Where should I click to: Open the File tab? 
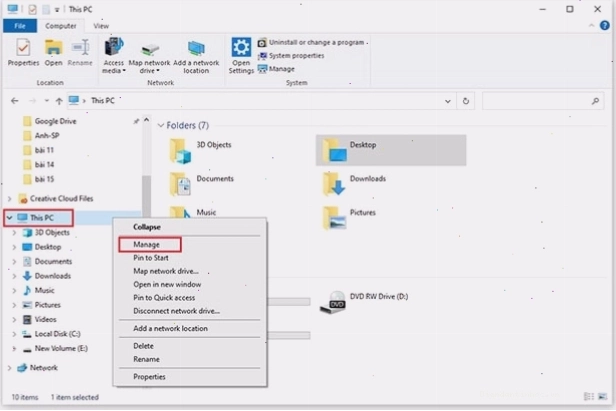[x=20, y=26]
